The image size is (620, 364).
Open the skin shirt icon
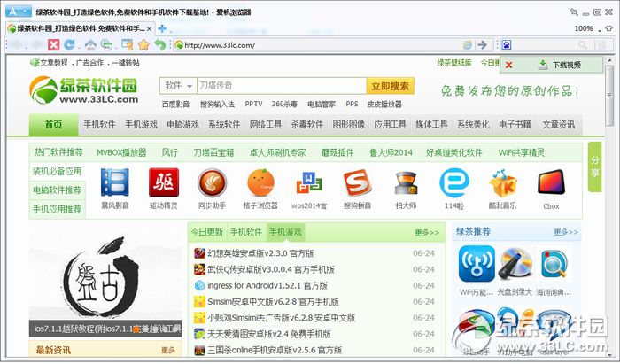coord(609,28)
